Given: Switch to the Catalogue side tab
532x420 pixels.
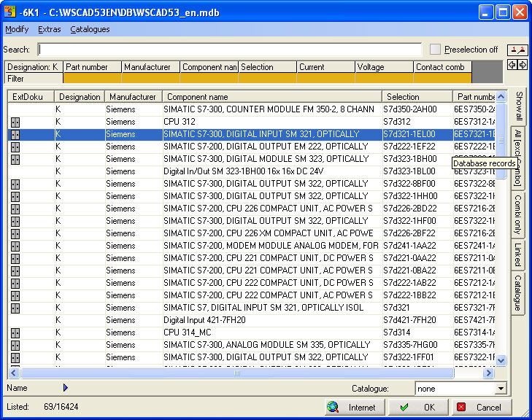Looking at the screenshot, I should [517, 293].
